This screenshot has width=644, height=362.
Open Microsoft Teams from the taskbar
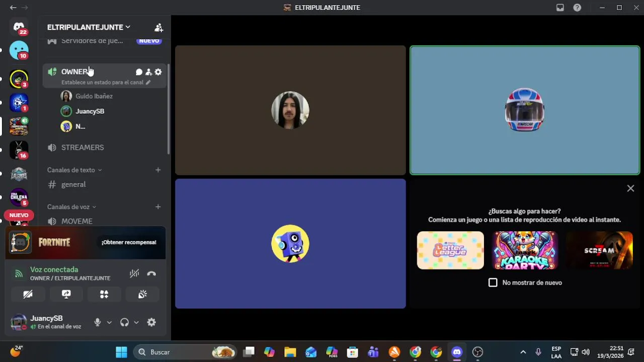(x=373, y=352)
